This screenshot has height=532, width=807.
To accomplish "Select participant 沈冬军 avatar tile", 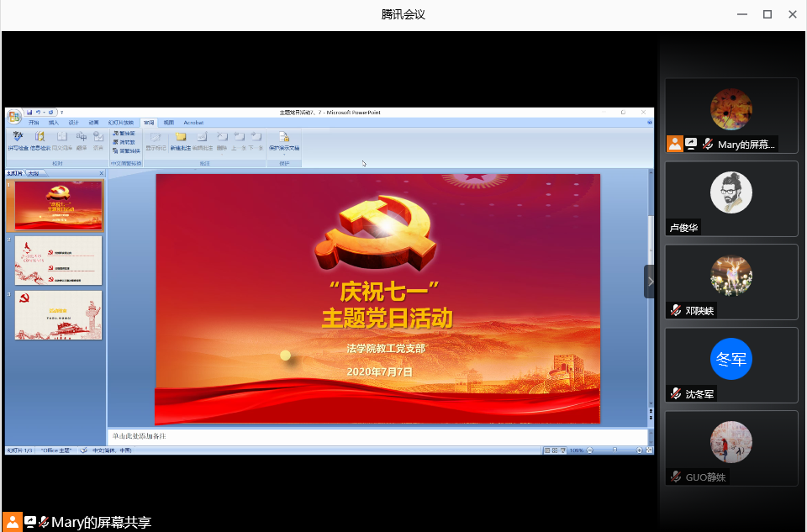I will tap(731, 364).
